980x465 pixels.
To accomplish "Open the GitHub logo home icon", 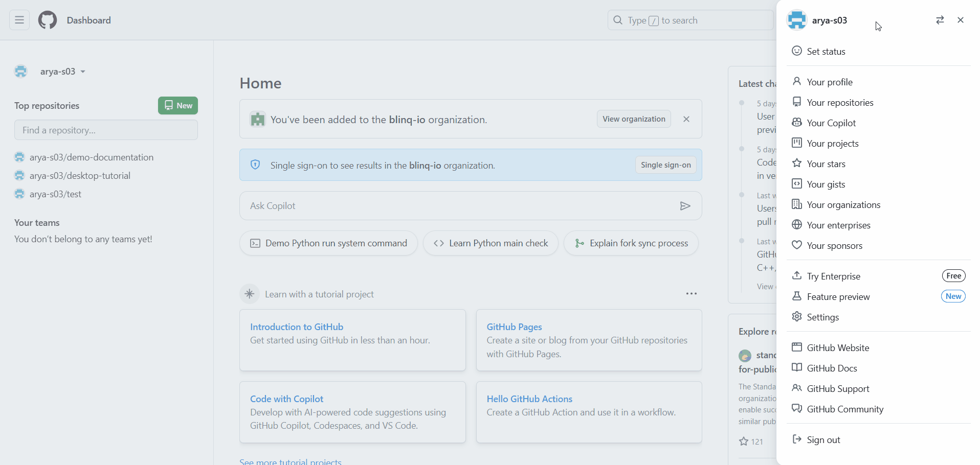I will tap(47, 20).
